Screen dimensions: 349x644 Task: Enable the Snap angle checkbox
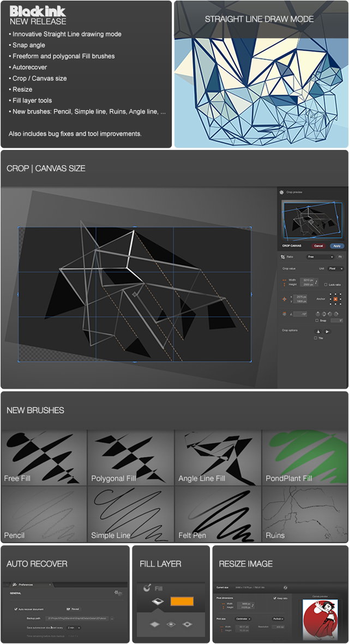click(x=317, y=320)
